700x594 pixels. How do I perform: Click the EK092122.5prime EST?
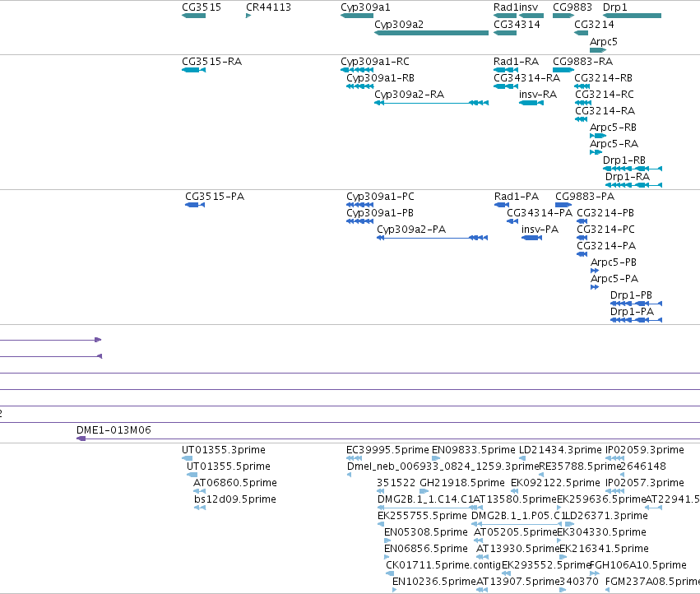click(555, 483)
